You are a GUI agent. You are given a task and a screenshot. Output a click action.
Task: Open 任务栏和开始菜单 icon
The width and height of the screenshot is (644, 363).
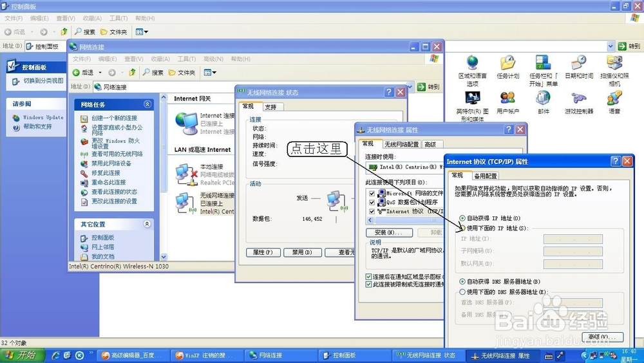coord(543,71)
